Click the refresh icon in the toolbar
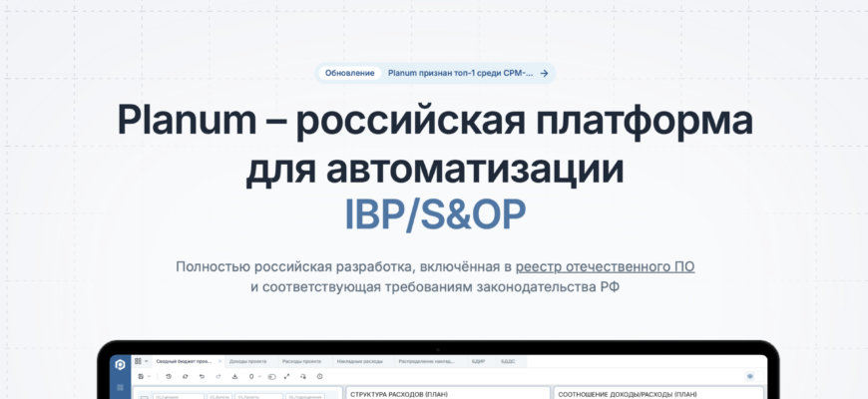868x399 pixels. coord(186,376)
